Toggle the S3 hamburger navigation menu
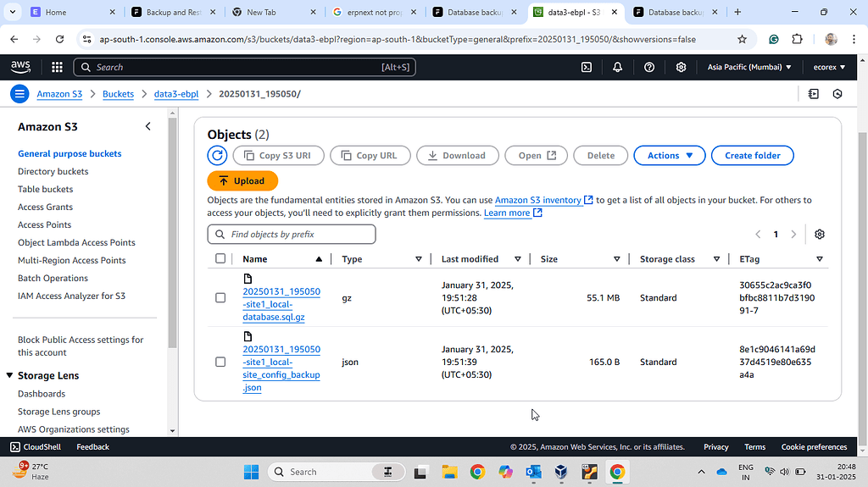This screenshot has width=868, height=487. 19,94
